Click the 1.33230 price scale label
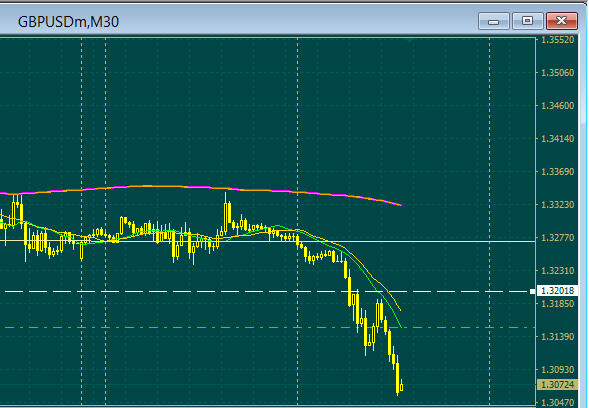The width and height of the screenshot is (589, 408). coord(557,205)
